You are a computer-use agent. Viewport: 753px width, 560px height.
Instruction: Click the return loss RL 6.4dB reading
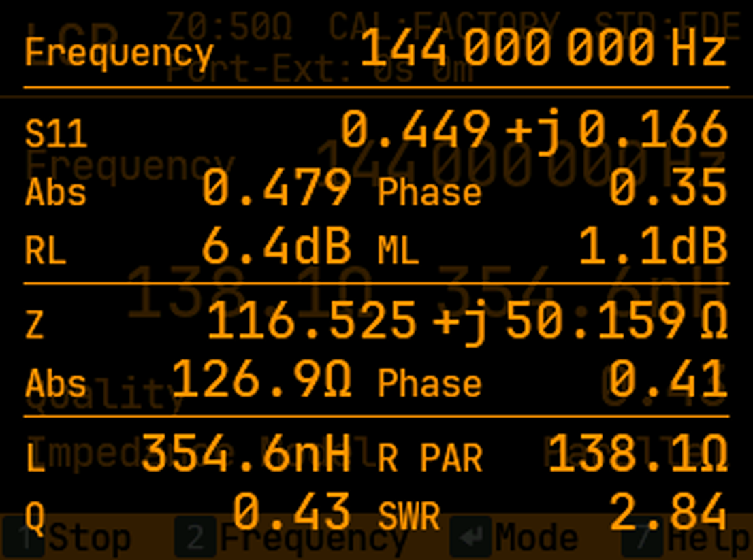276,248
